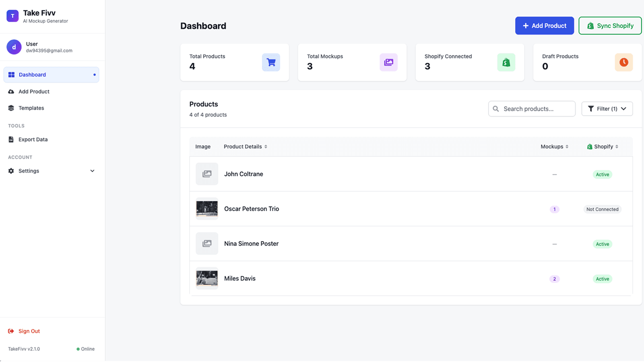
Task: Open Add Product in the sidebar
Action: click(x=51, y=92)
